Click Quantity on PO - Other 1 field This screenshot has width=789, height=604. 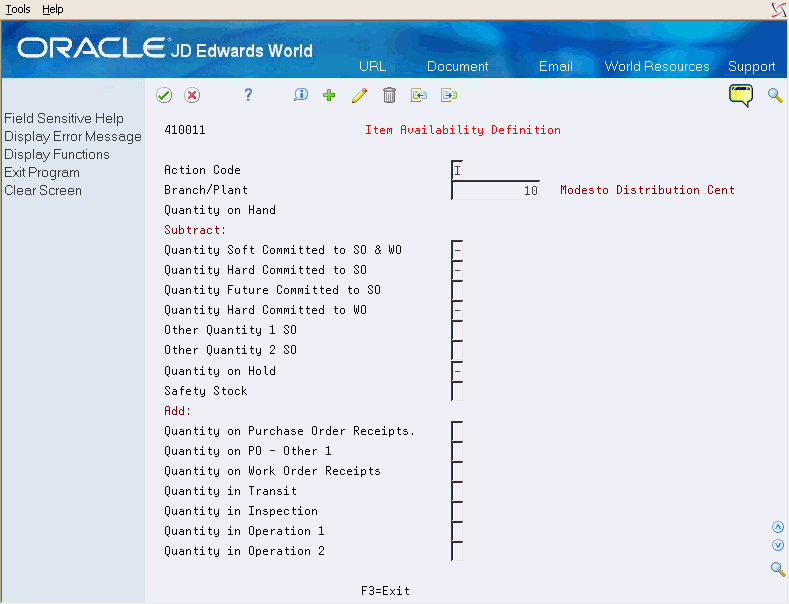pyautogui.click(x=457, y=451)
